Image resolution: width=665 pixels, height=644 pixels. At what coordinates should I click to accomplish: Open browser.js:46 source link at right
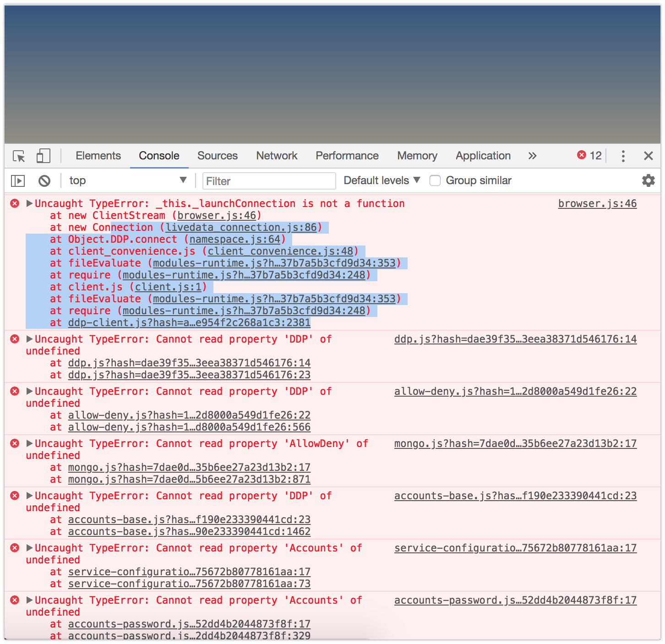click(597, 203)
